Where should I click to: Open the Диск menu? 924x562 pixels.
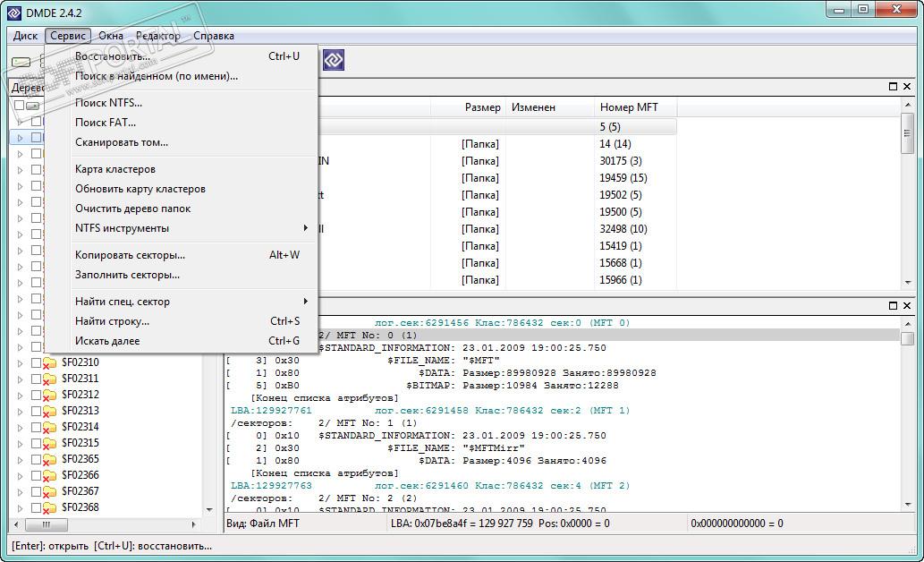[x=25, y=36]
